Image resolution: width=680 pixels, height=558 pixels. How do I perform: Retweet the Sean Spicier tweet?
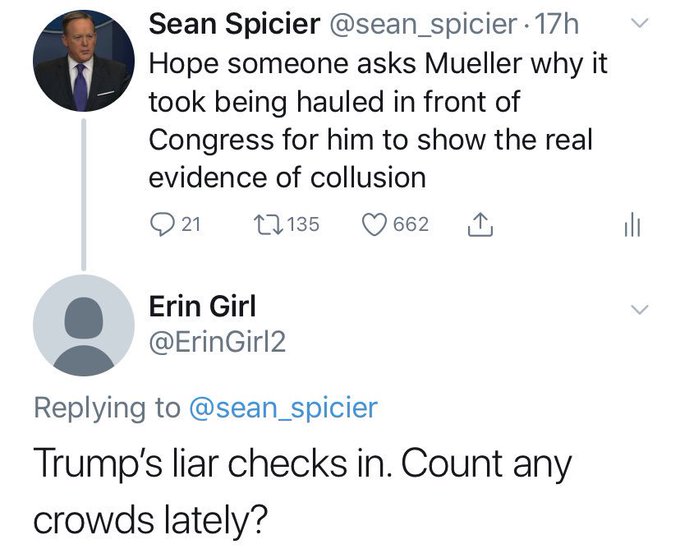coord(268,224)
